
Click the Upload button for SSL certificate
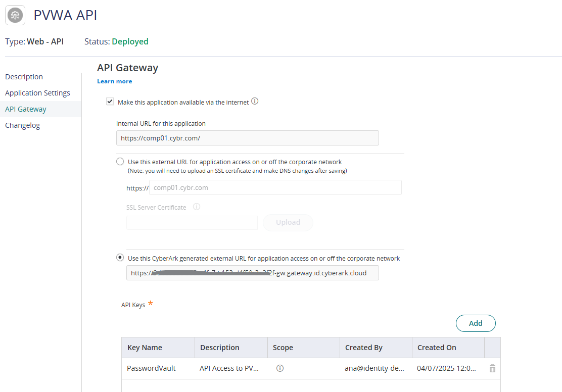tap(288, 222)
